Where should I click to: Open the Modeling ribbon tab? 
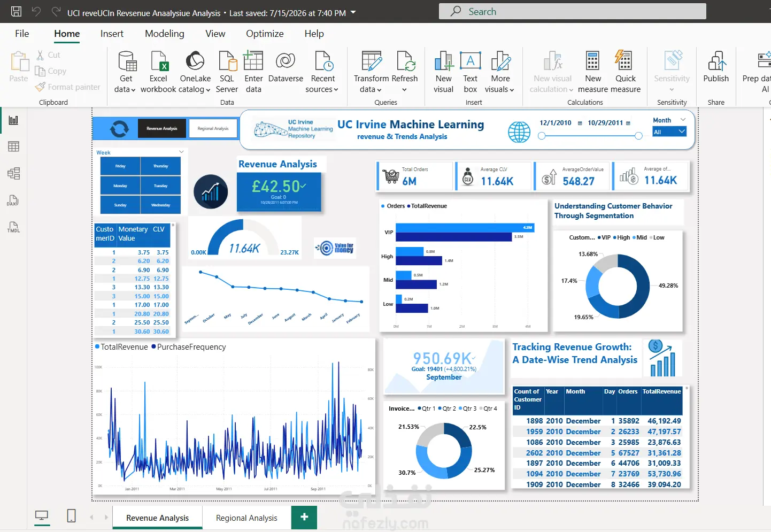165,34
